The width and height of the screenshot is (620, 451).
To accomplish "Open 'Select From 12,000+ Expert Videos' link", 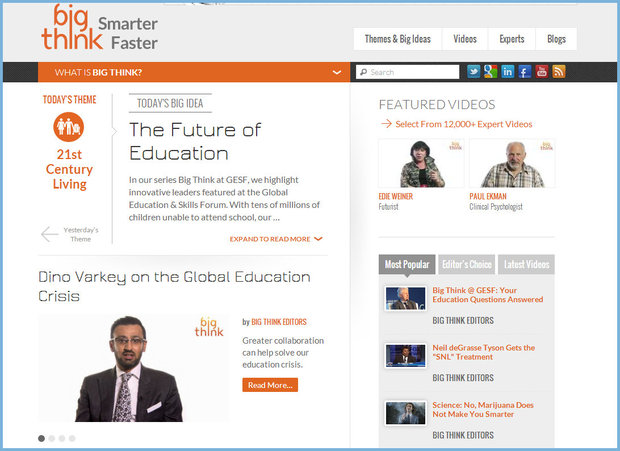I will [463, 124].
